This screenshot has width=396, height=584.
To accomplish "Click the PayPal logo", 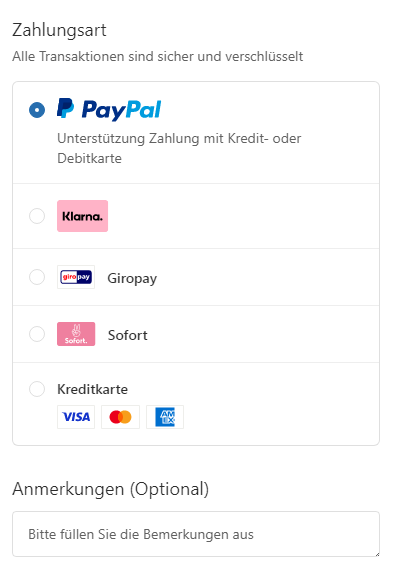I will [x=109, y=110].
